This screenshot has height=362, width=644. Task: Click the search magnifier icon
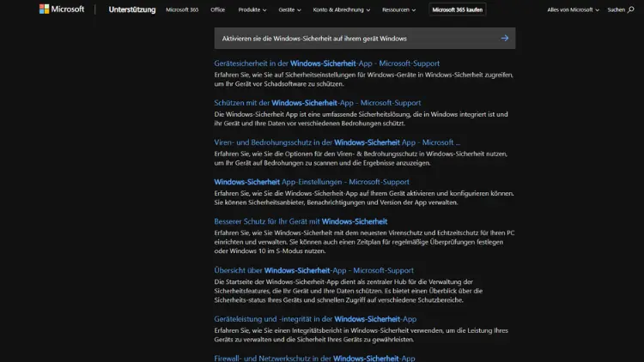[630, 9]
